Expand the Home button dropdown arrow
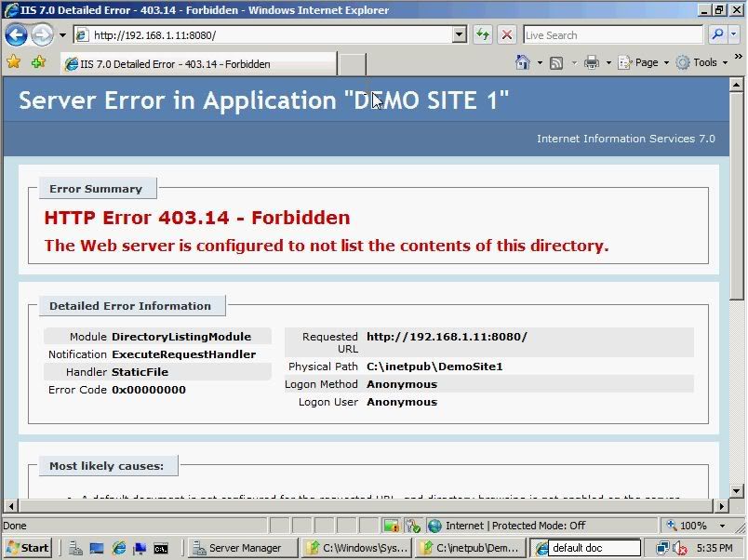Screen dimensions: 748x560 [540, 63]
